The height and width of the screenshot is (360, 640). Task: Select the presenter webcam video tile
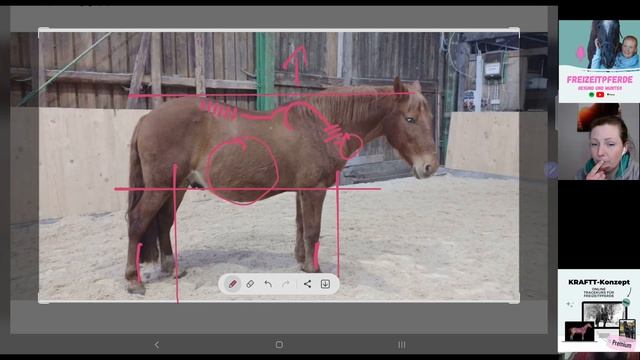599,141
